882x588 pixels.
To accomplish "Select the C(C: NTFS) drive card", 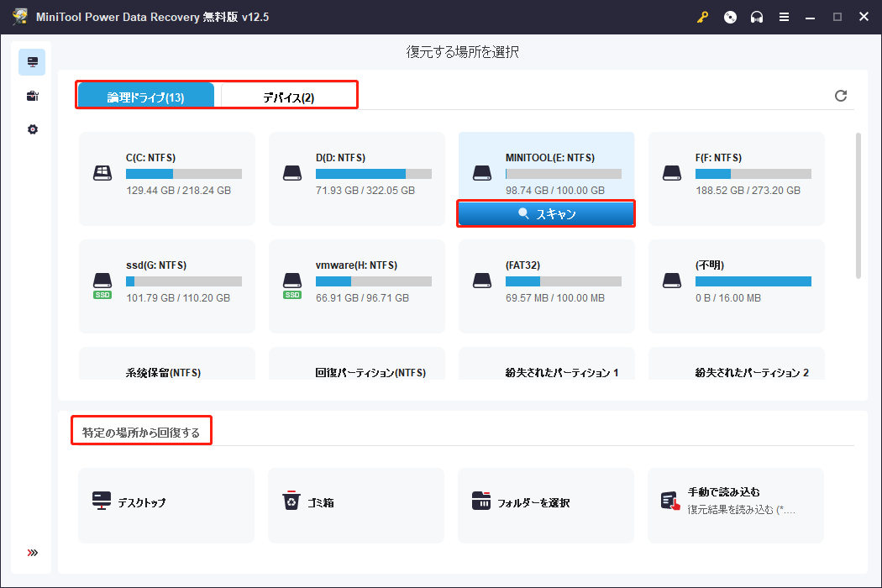I will (x=167, y=179).
